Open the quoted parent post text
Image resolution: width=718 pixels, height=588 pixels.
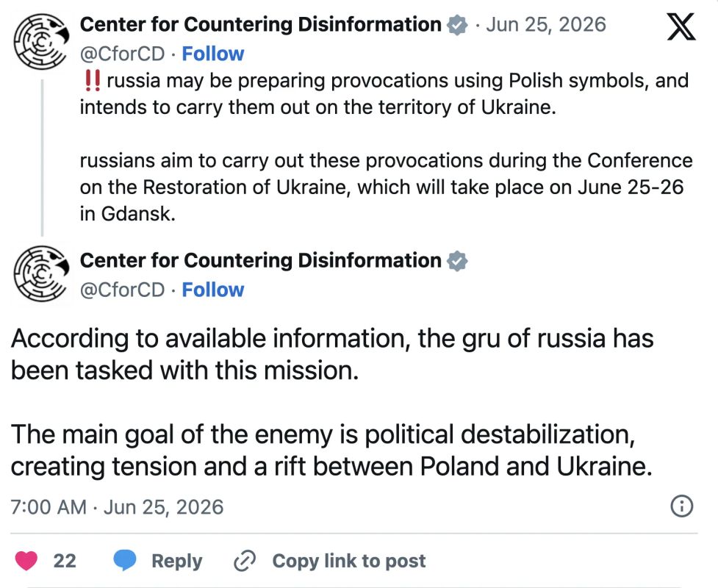pos(386,147)
